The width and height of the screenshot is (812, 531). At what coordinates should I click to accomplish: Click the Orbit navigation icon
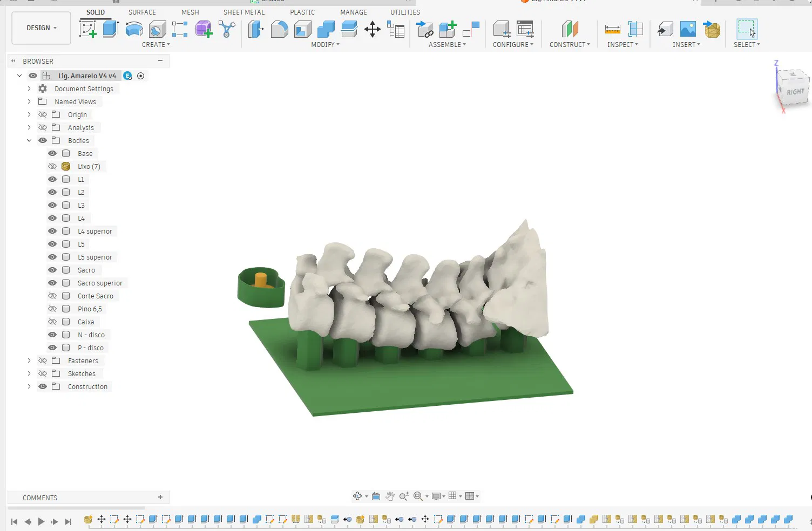[x=357, y=496]
